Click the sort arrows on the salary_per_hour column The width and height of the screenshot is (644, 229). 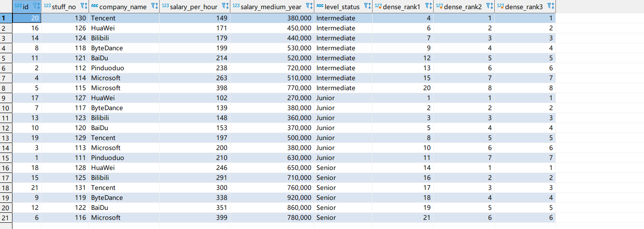click(x=227, y=6)
